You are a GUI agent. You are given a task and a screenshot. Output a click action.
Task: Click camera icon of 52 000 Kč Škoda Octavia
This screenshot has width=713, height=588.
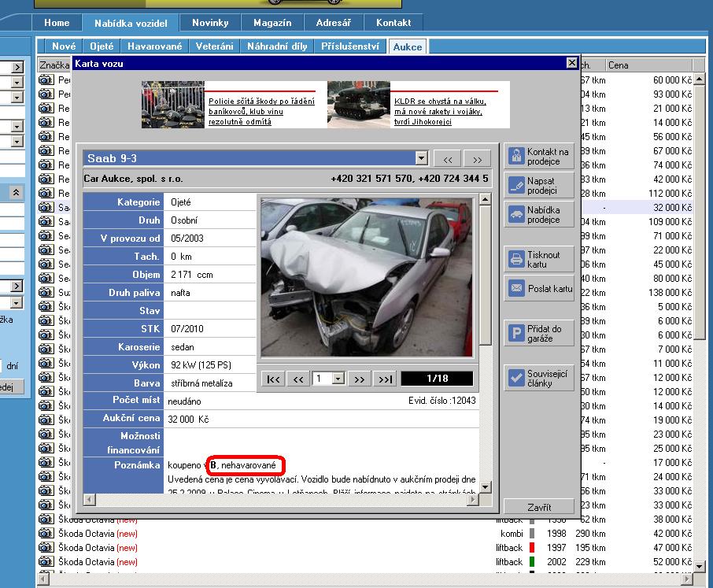[46, 561]
